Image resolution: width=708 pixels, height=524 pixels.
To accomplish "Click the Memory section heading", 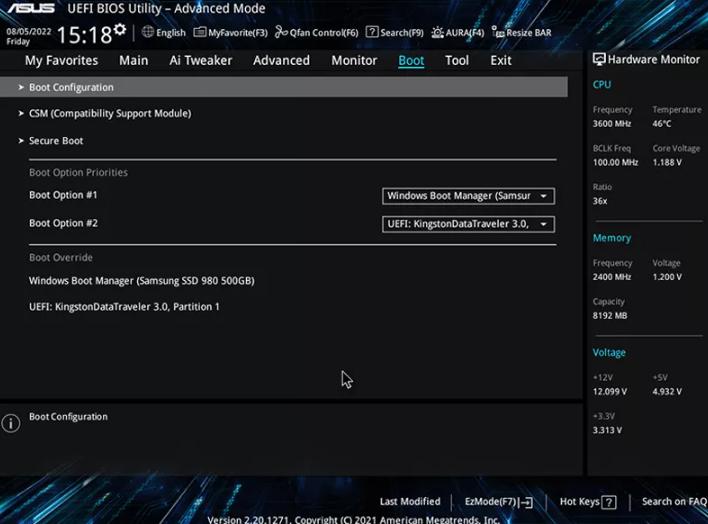I will coord(612,238).
